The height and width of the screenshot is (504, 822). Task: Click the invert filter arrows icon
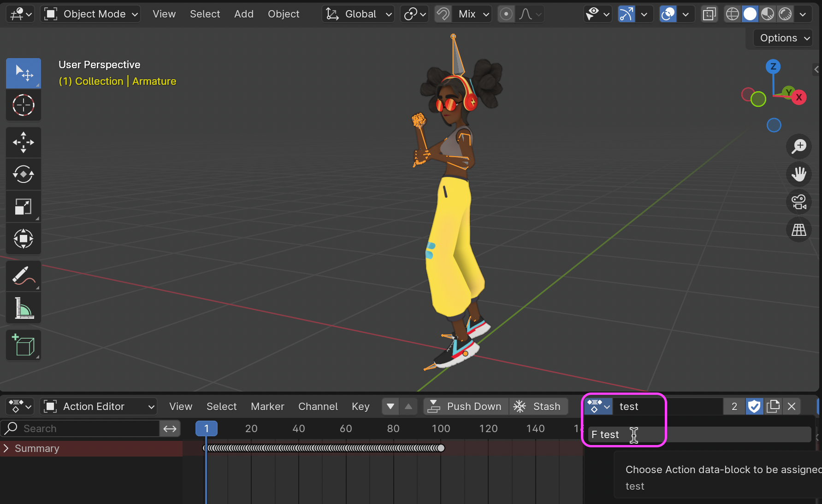click(x=170, y=428)
